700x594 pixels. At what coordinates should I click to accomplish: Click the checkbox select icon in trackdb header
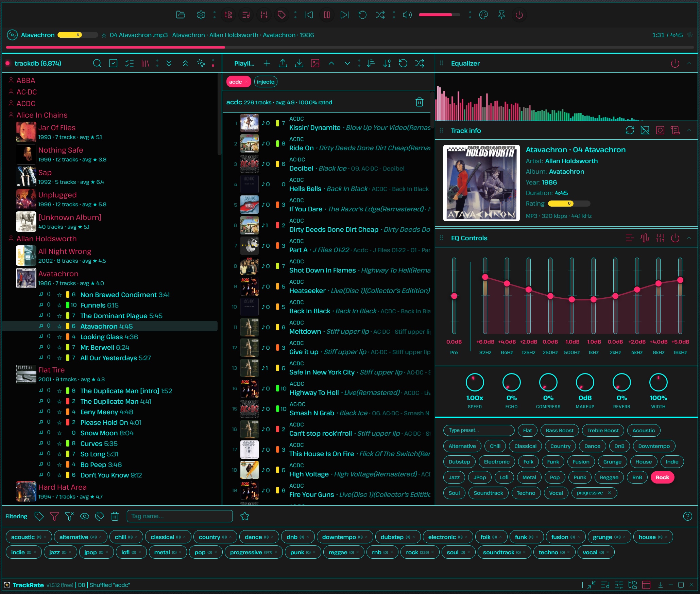[x=113, y=63]
